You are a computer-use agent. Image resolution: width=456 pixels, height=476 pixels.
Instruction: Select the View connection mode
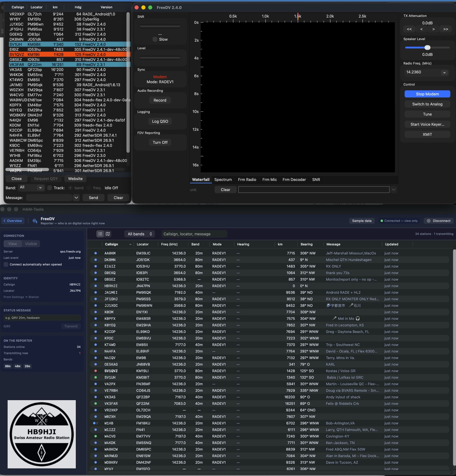pos(13,244)
